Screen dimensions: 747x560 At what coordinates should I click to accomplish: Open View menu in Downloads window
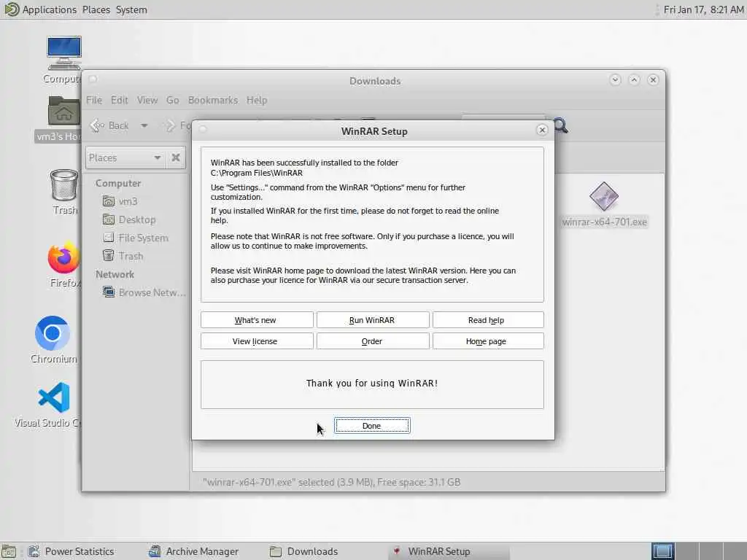click(x=147, y=100)
